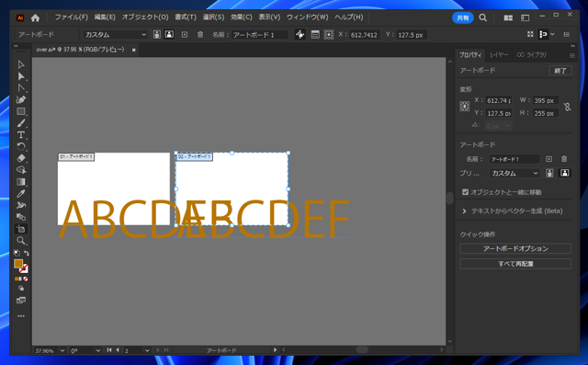
Task: Select the Type tool
Action: (21, 134)
